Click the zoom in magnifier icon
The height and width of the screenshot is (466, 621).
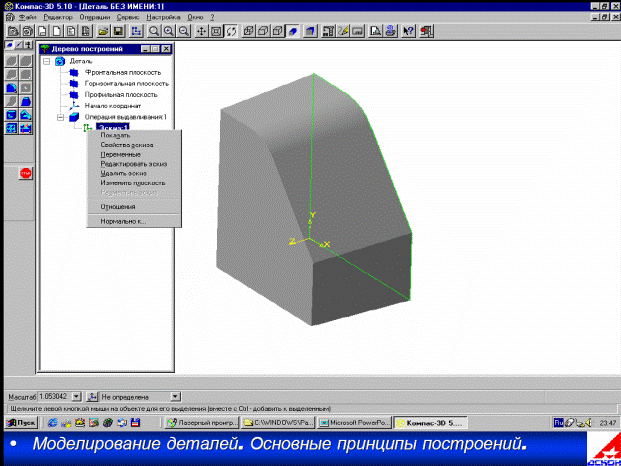point(169,31)
